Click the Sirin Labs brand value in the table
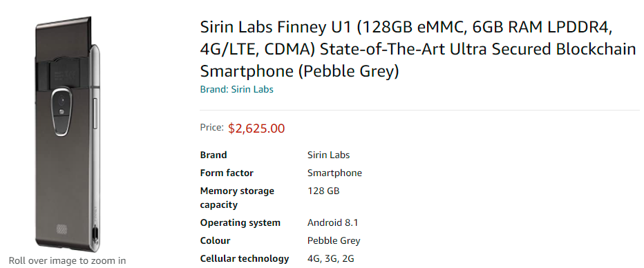This screenshot has height=268, width=644. pos(329,155)
